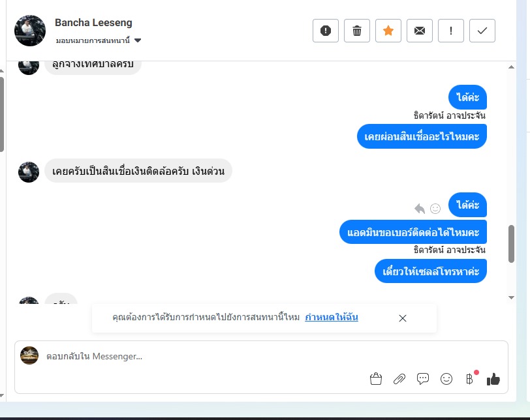Attach a file with paperclip icon
This screenshot has height=420, width=530.
click(399, 379)
